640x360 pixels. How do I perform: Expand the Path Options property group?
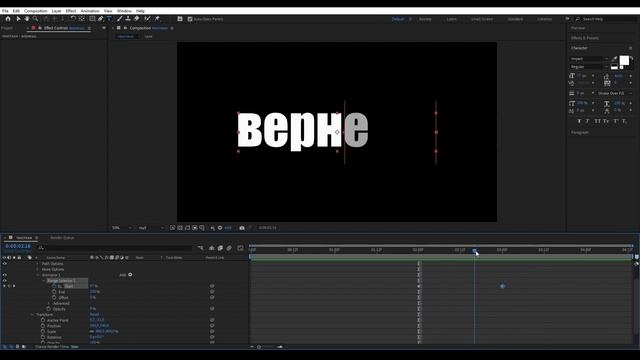tap(38, 264)
